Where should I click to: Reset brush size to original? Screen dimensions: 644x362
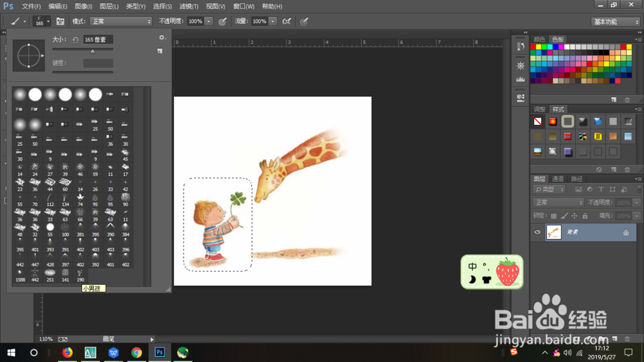[75, 39]
